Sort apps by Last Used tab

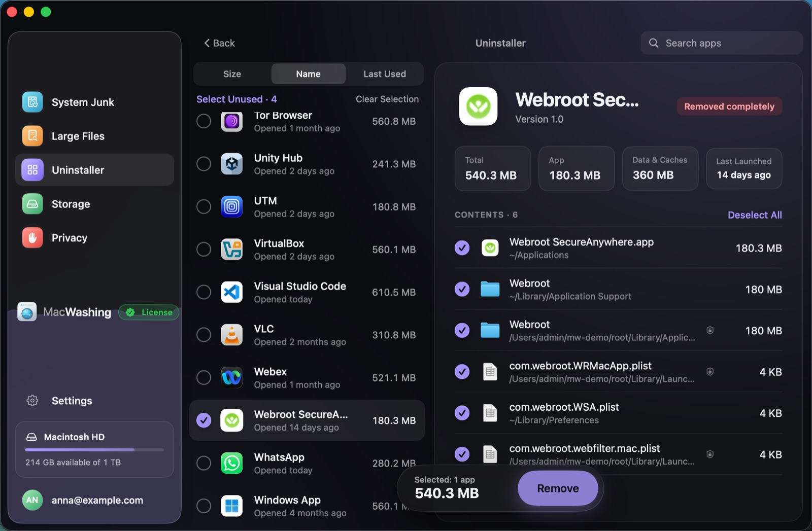click(x=384, y=74)
